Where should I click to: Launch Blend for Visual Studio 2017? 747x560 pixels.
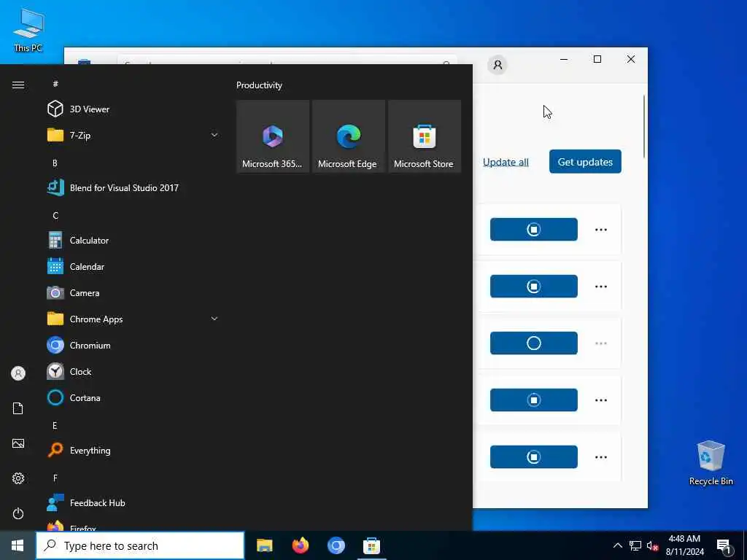tap(133, 187)
